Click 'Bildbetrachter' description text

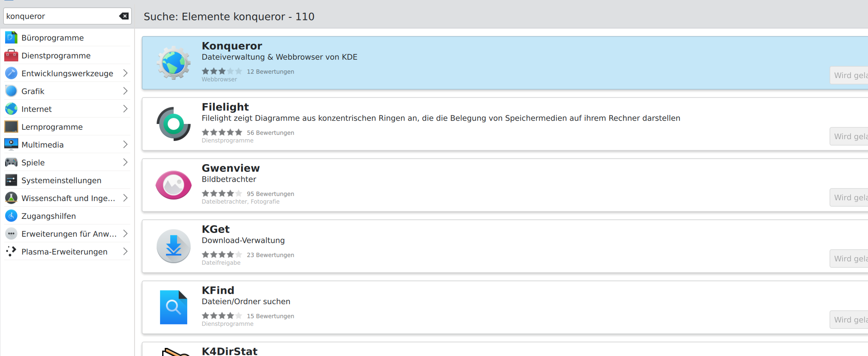[229, 179]
